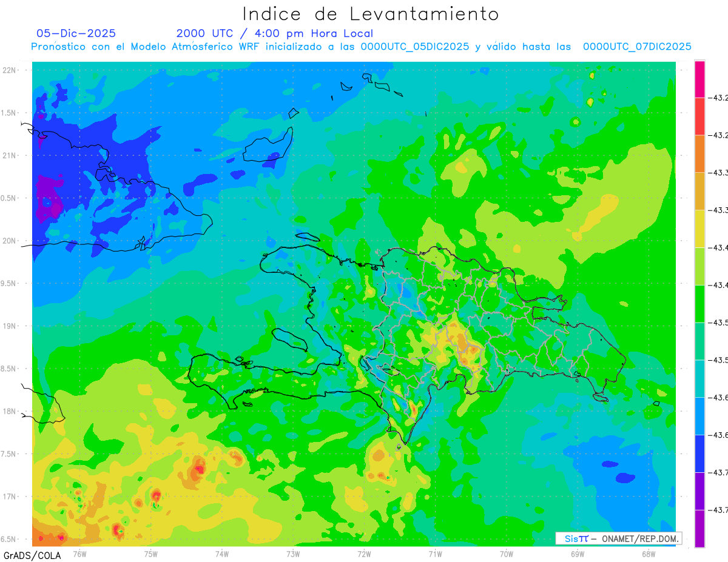Screen dimensions: 728x562
Task: Select the date text '05-Dic-2025'
Action: 76,33
